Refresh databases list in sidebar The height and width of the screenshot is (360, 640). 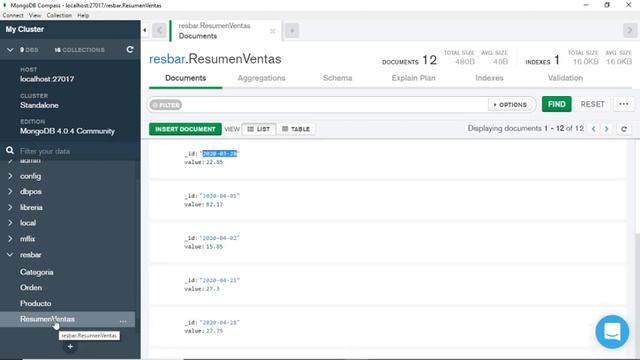pos(130,49)
